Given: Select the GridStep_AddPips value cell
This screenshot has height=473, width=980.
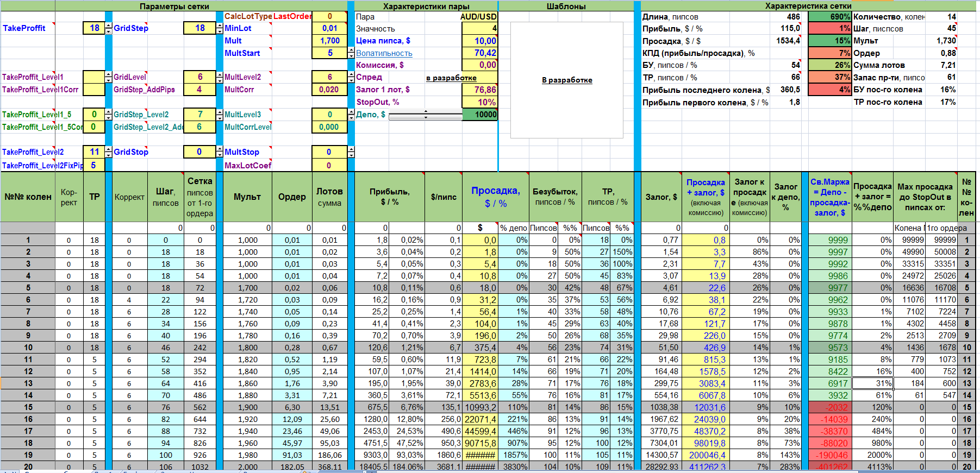Looking at the screenshot, I should click(x=199, y=90).
